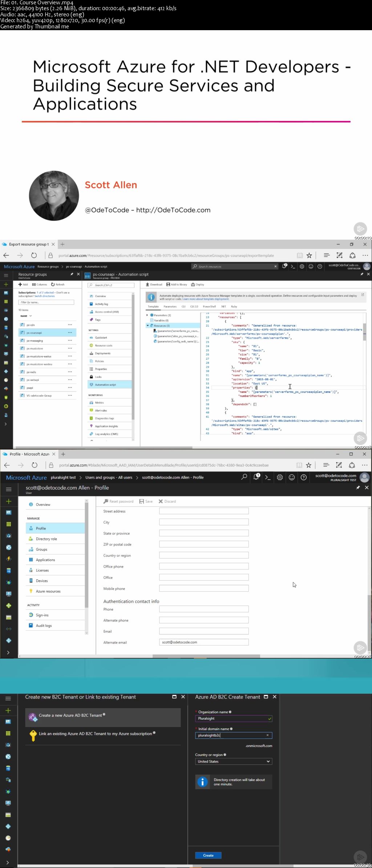This screenshot has height=868, width=372.
Task: Switch to the Ruby tab
Action: (x=234, y=307)
